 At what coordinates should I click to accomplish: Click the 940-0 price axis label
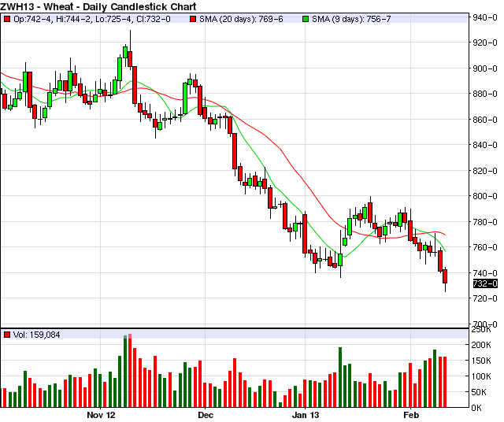485,17
